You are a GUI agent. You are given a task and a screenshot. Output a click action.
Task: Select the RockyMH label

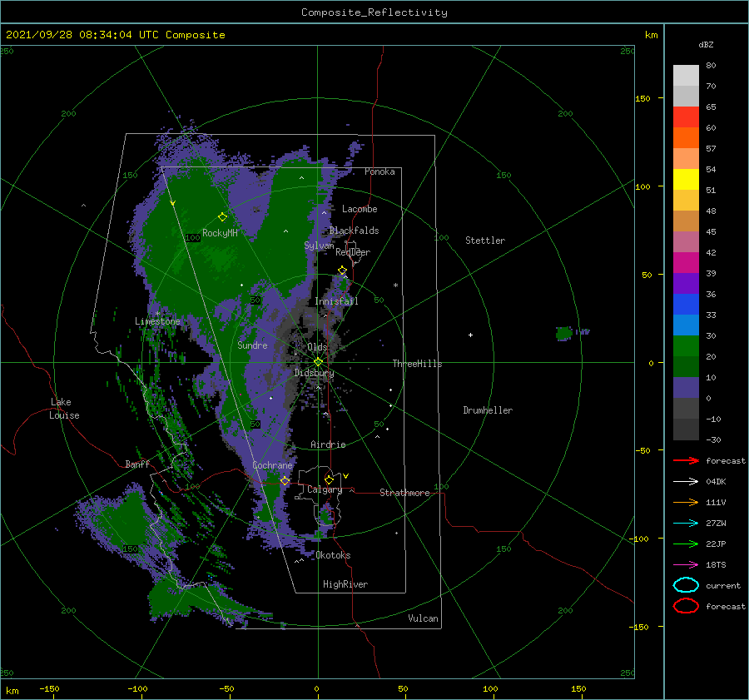pyautogui.click(x=221, y=233)
